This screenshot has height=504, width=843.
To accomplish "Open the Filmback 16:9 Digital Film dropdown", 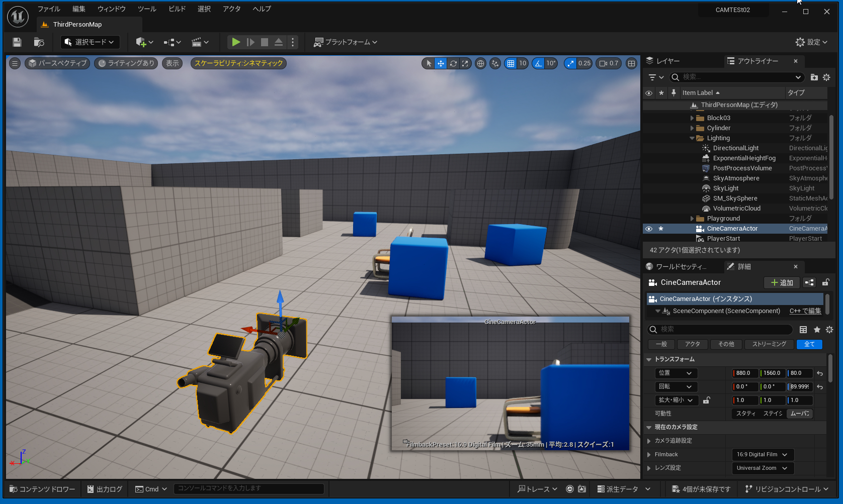I will coord(762,455).
